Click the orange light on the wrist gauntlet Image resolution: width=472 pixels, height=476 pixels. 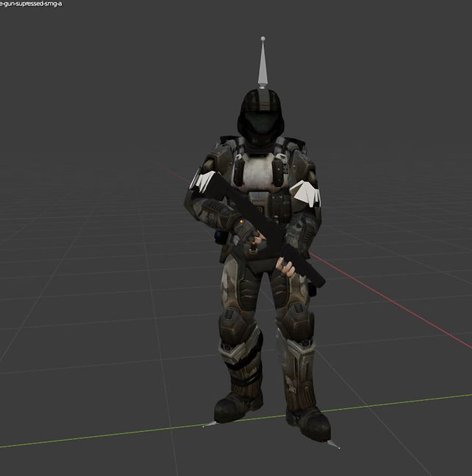(242, 222)
